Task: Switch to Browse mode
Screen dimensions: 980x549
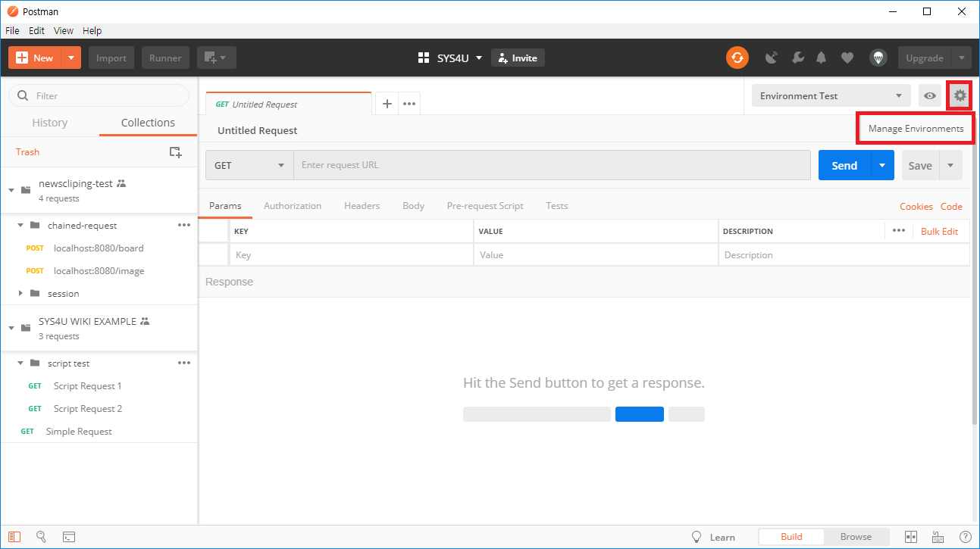Action: pos(856,537)
